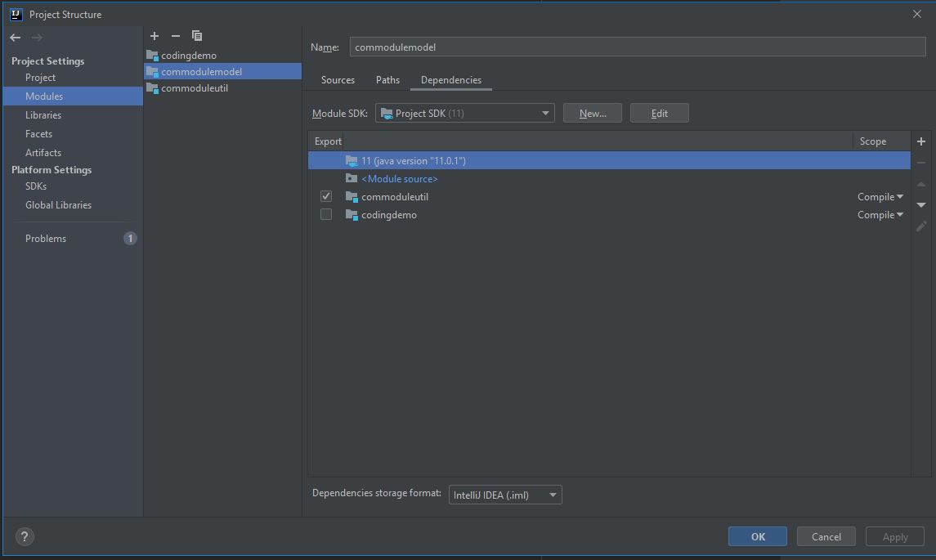The height and width of the screenshot is (560, 936).
Task: Select commoduleutil dependency row name
Action: [x=395, y=196]
